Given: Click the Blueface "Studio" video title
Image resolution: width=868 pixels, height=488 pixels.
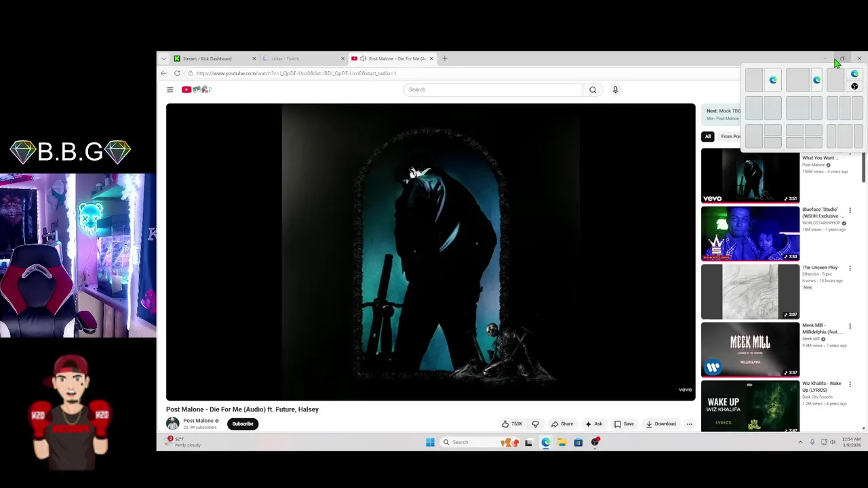Looking at the screenshot, I should [822, 213].
